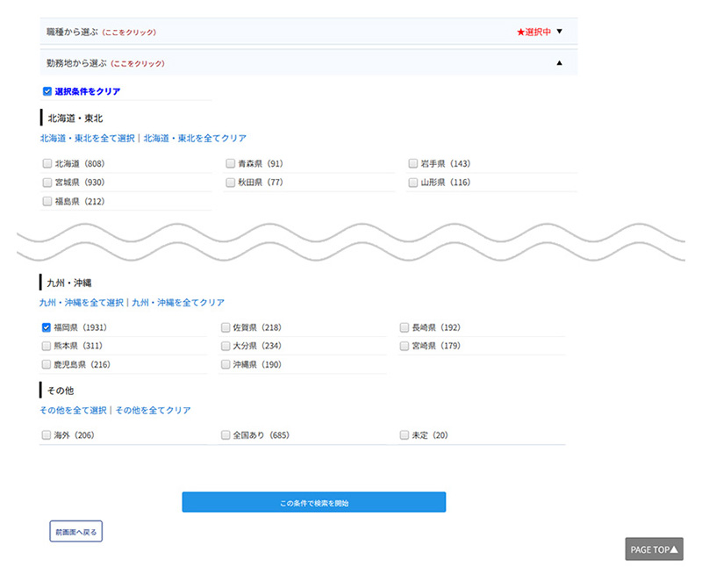This screenshot has height=588, width=702.
Task: Collapse the 勤務地から選ぶ section arrow
Action: point(559,63)
